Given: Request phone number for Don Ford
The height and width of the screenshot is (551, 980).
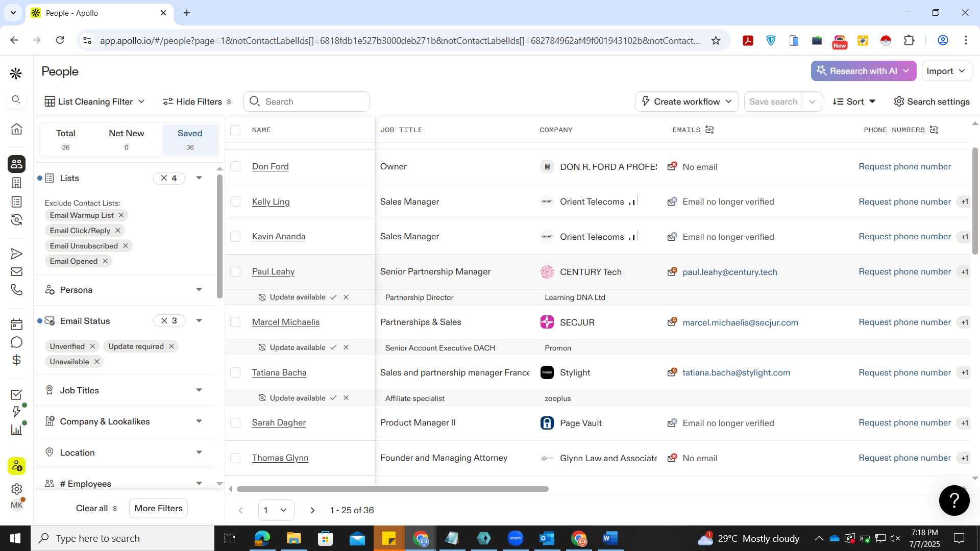Looking at the screenshot, I should (x=904, y=166).
